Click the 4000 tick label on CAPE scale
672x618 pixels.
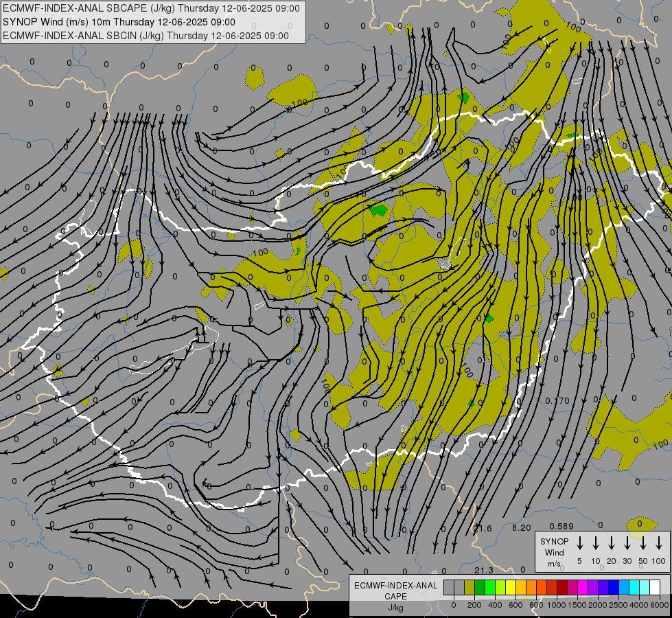639,605
